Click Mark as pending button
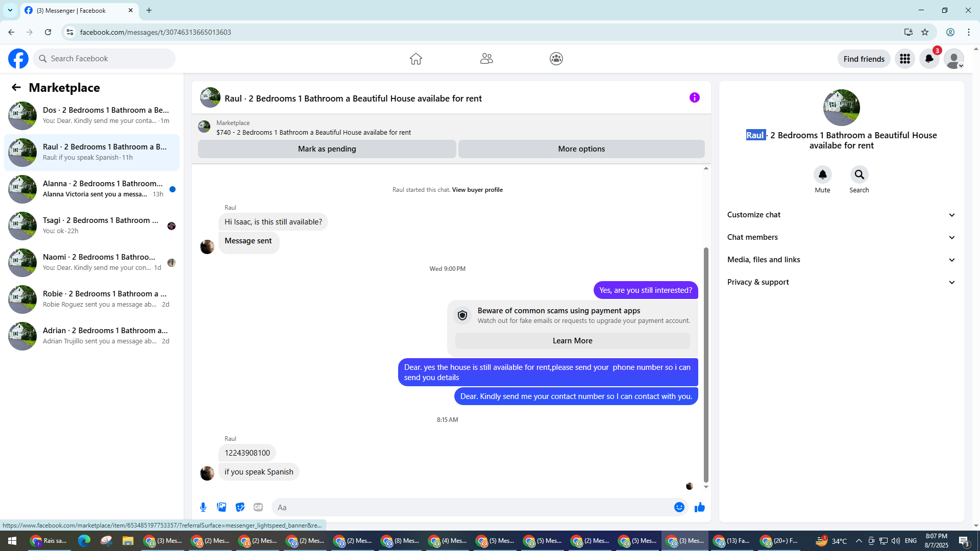The height and width of the screenshot is (551, 980). (x=327, y=149)
